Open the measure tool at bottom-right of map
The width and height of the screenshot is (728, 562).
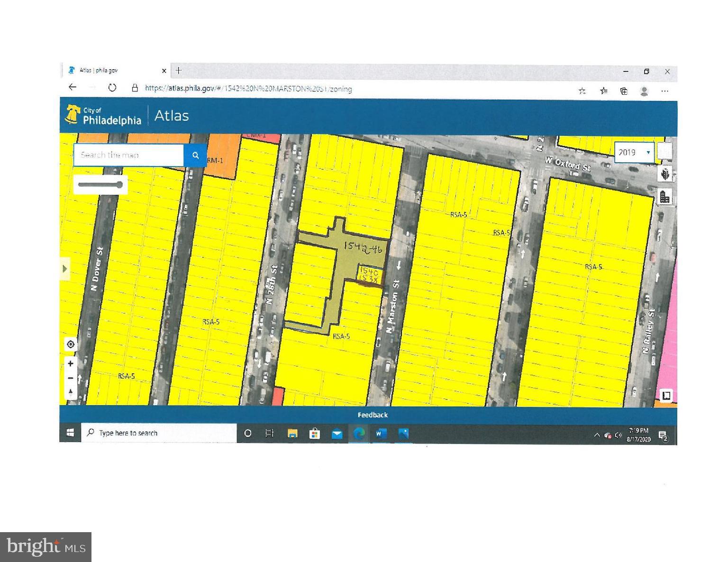coord(666,395)
